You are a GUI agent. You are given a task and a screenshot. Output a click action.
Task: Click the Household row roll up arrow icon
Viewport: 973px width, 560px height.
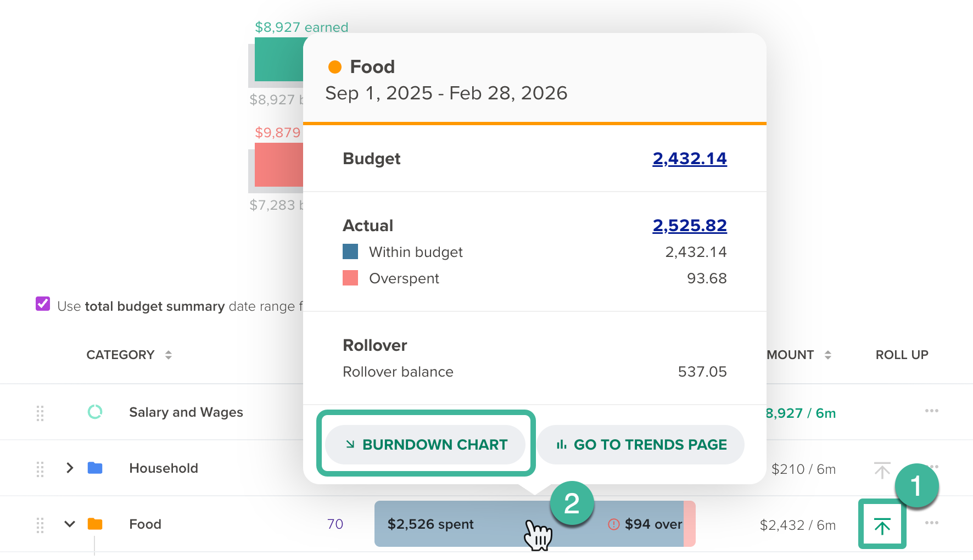[882, 470]
